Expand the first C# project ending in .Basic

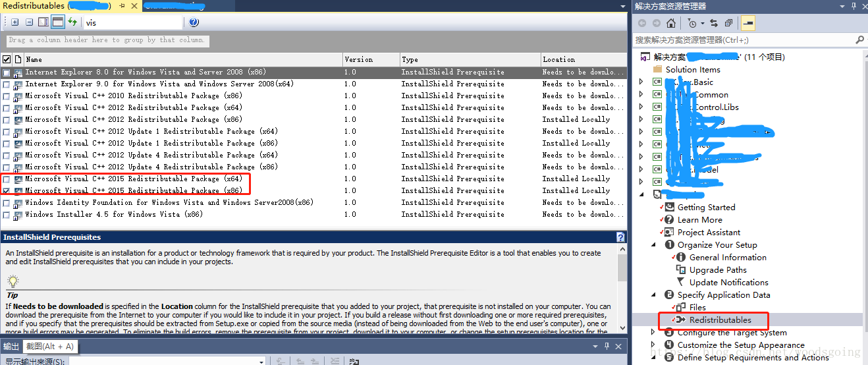641,82
